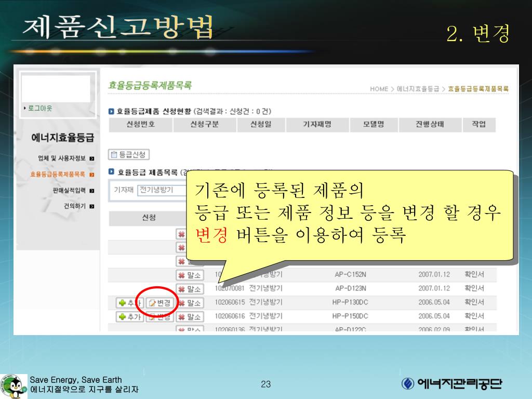This screenshot has height=399, width=532.
Task: Click orange arrow icon beside sidebar 효율등급등록제품목록
Action: click(91, 175)
